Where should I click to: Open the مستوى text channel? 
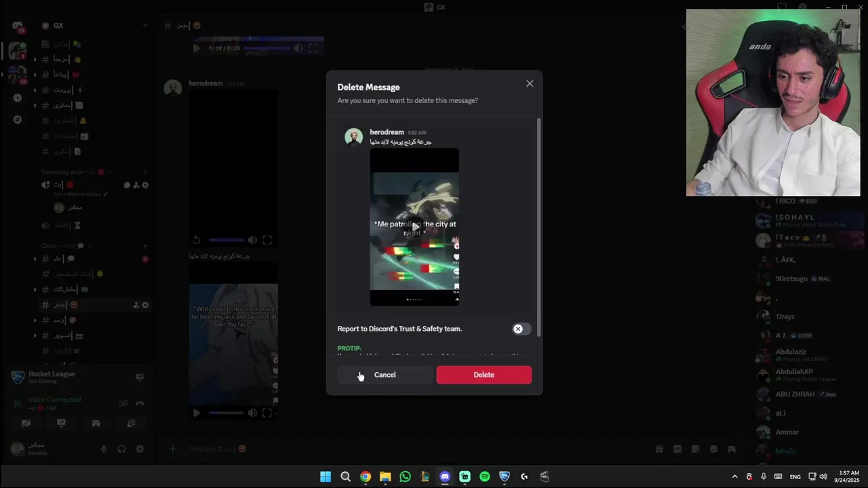click(x=94, y=105)
